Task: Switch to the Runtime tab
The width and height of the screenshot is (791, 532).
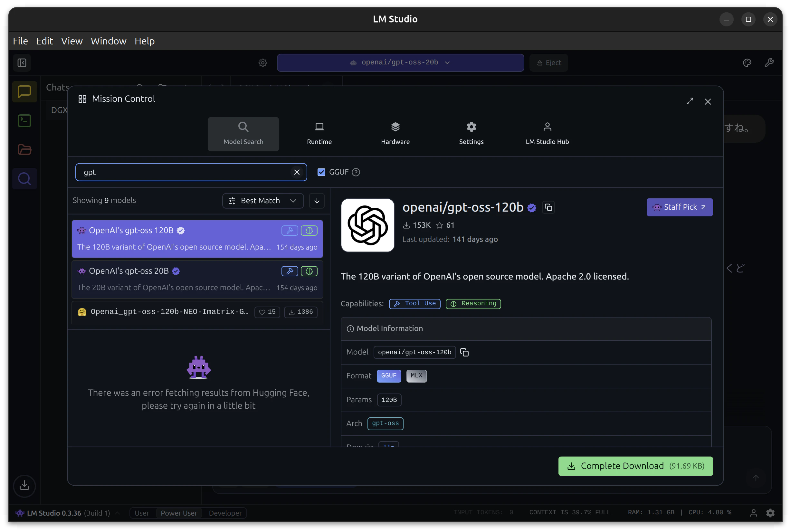Action: coord(319,134)
